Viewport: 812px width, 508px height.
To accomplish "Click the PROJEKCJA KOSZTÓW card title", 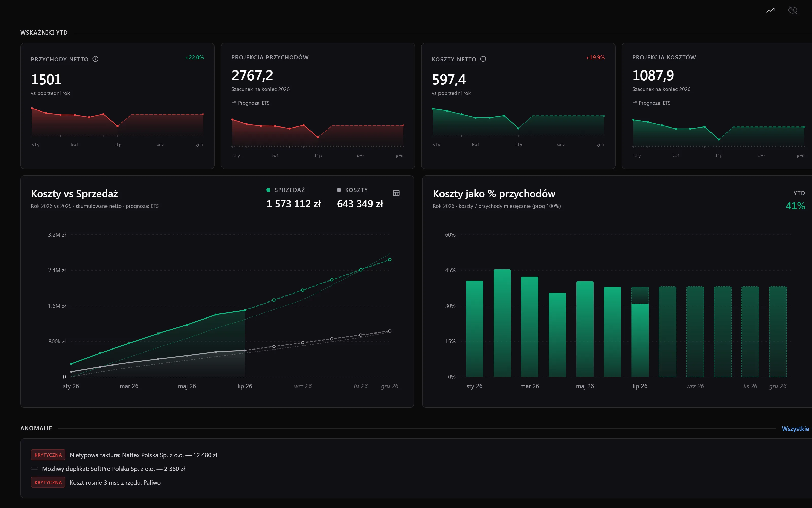I will pyautogui.click(x=664, y=57).
